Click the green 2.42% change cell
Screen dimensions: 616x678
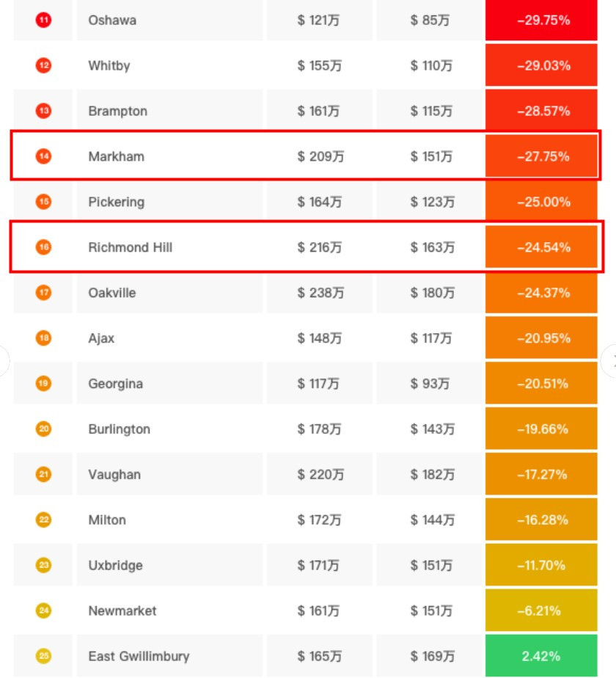(x=542, y=657)
